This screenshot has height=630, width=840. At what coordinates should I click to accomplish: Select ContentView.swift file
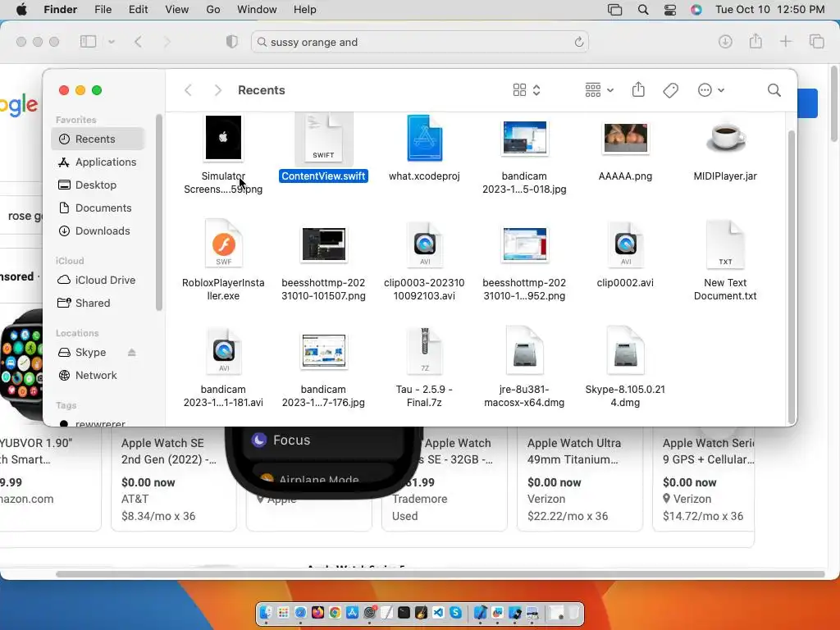(323, 138)
